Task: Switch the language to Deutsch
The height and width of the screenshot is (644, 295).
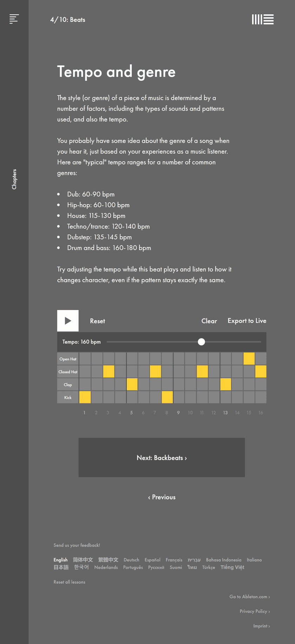Action: click(131, 560)
